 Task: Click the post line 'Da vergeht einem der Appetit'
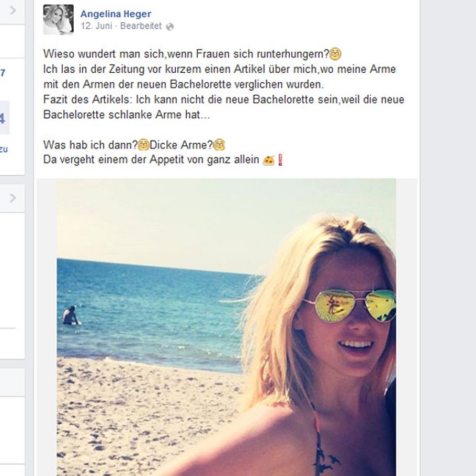[x=163, y=160]
